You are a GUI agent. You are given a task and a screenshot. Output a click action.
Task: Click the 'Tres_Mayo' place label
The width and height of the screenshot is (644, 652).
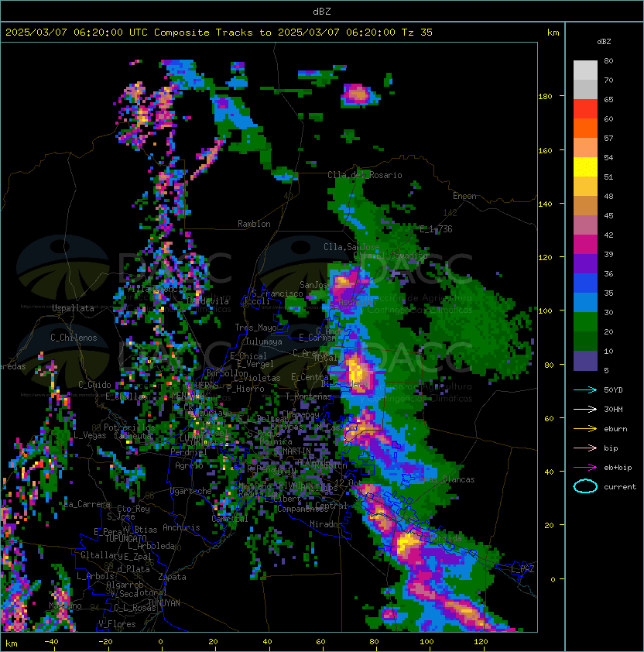click(255, 328)
